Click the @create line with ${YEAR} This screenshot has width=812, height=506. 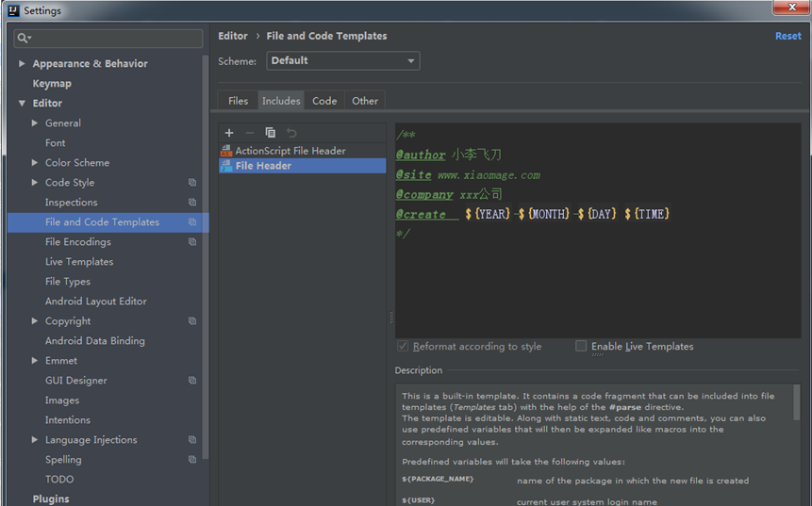click(x=532, y=214)
